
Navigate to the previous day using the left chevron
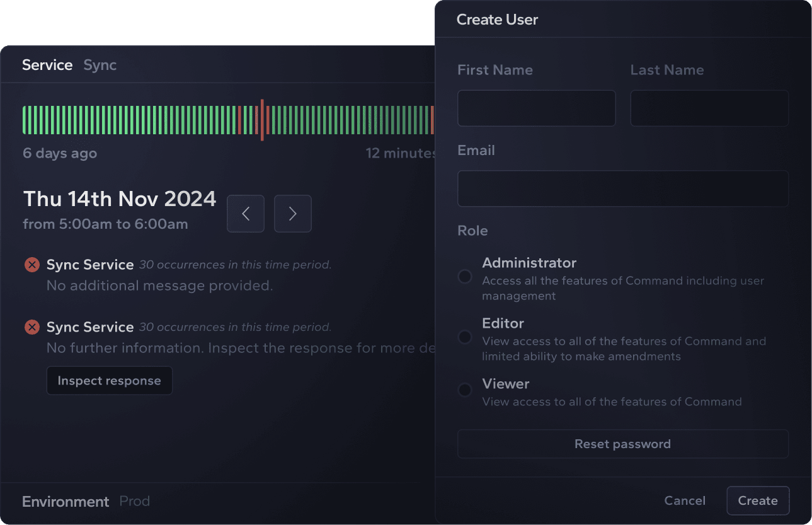pyautogui.click(x=246, y=214)
